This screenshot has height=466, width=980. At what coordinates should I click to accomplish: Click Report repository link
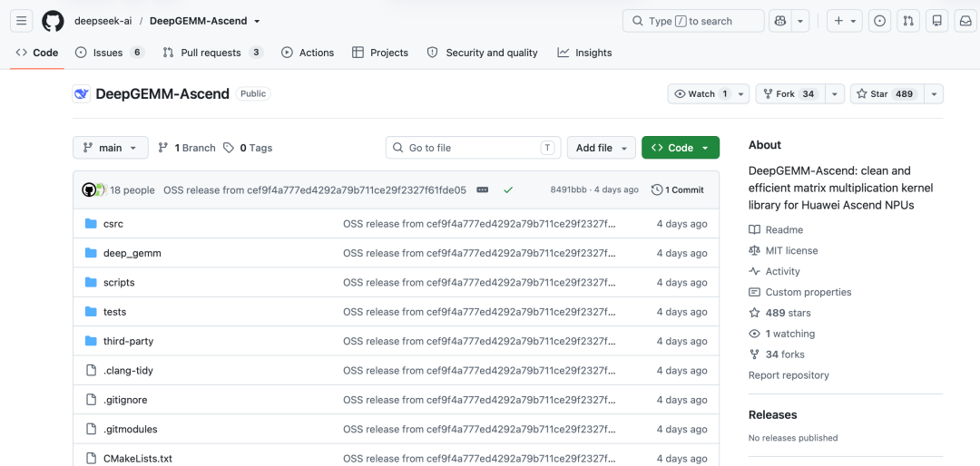[x=789, y=375]
